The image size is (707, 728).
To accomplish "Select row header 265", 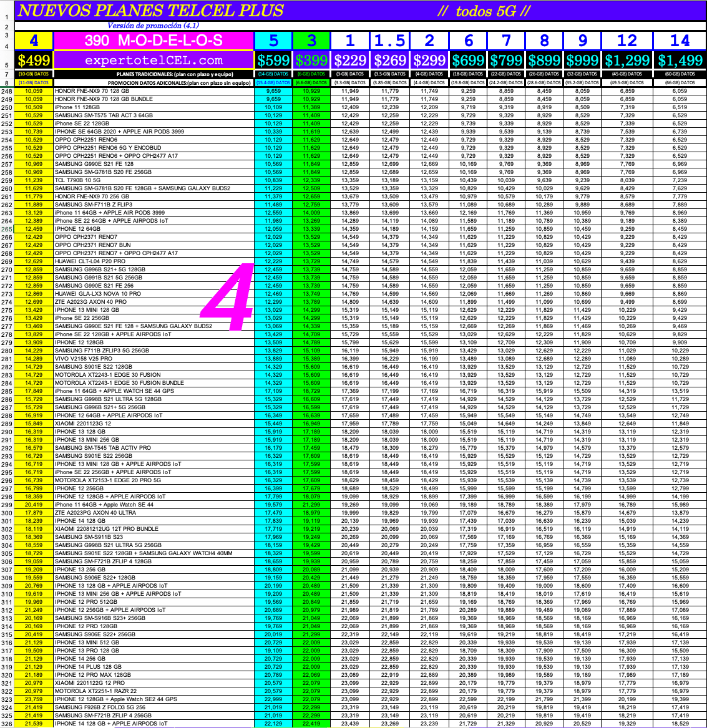I will (x=6, y=230).
